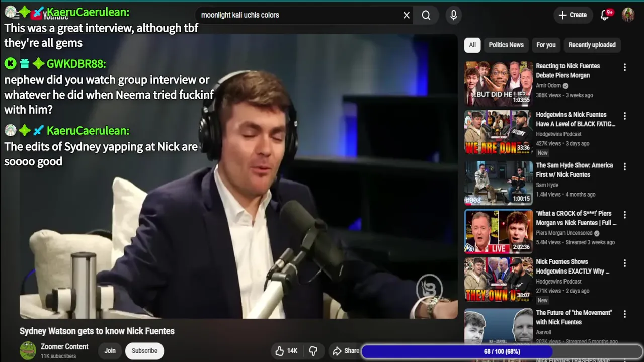The image size is (644, 362).
Task: Open Hodgetwins WE ARE DONE thumbnail
Action: point(499,132)
